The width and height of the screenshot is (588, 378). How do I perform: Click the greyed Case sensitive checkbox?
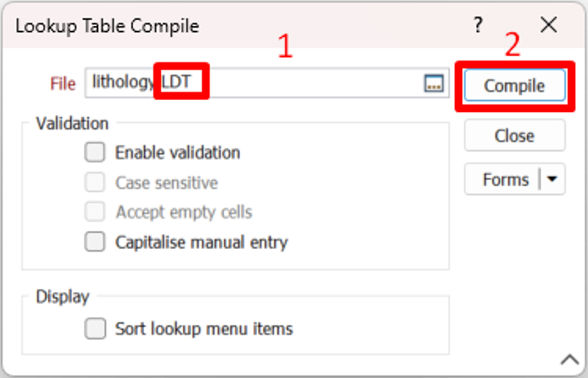click(95, 182)
